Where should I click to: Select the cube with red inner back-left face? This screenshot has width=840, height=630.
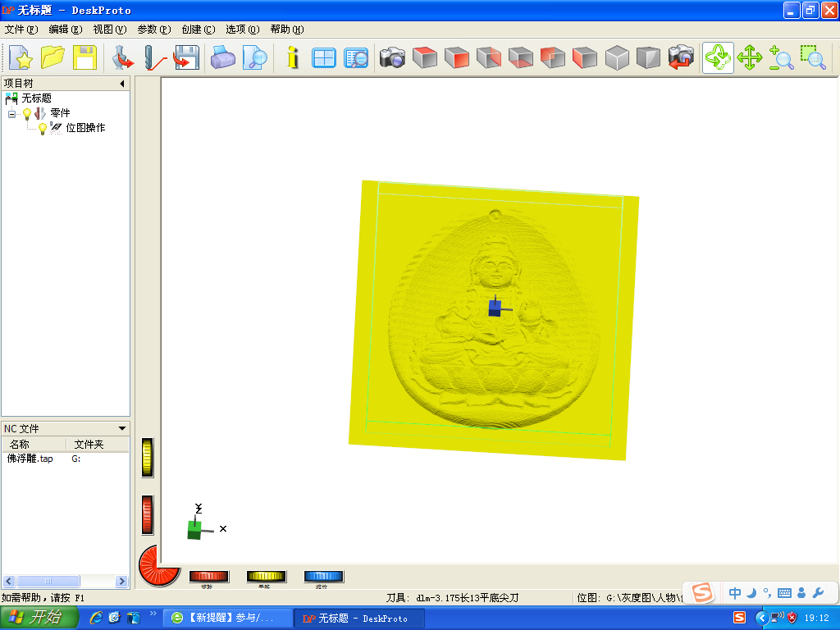[553, 57]
